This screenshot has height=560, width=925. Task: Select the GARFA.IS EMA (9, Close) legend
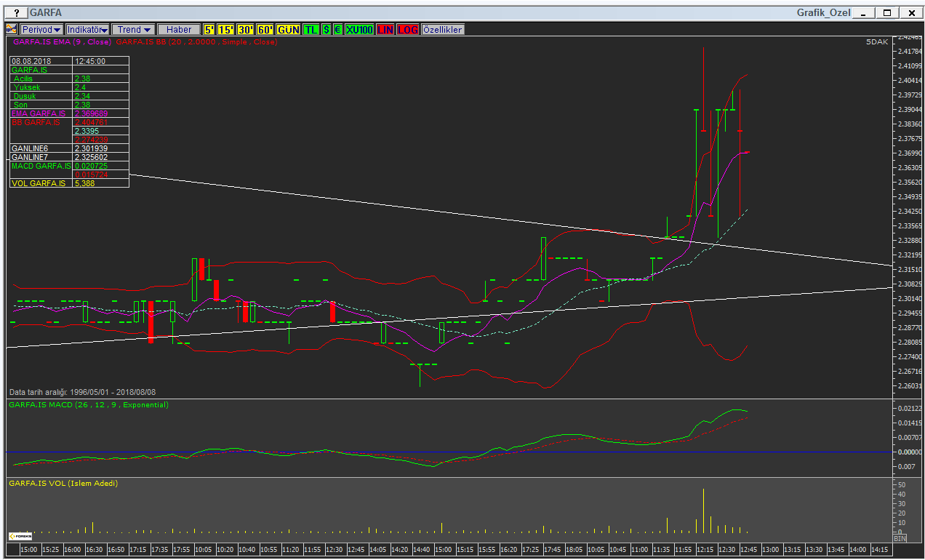(62, 42)
